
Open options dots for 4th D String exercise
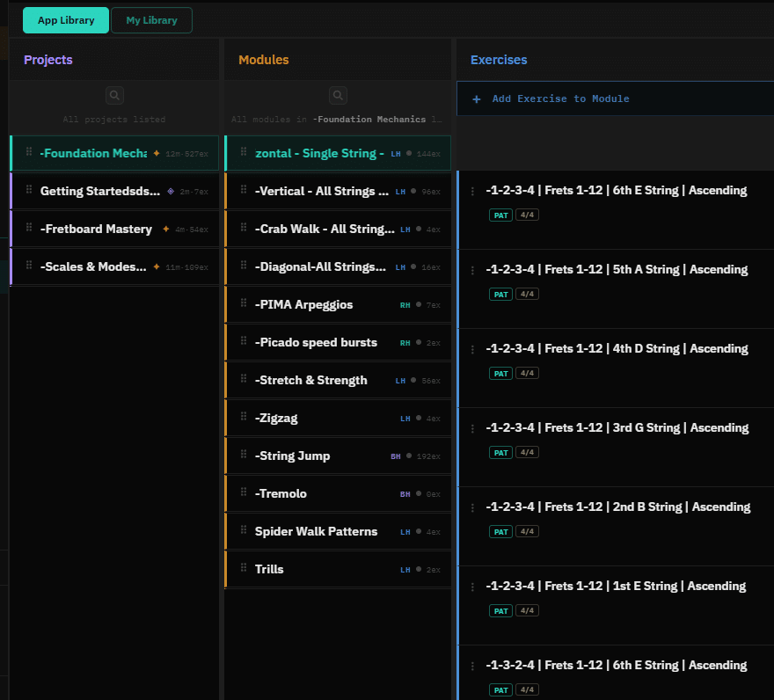click(x=472, y=349)
